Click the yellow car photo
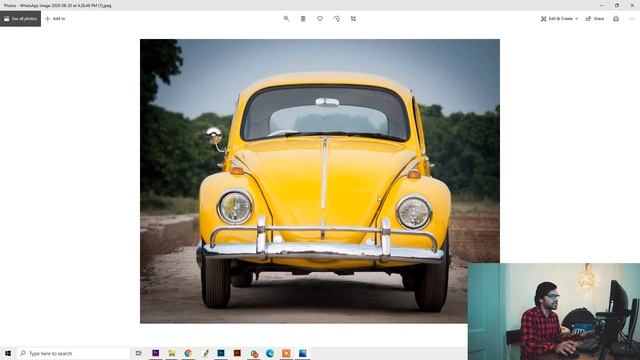 coord(320,181)
